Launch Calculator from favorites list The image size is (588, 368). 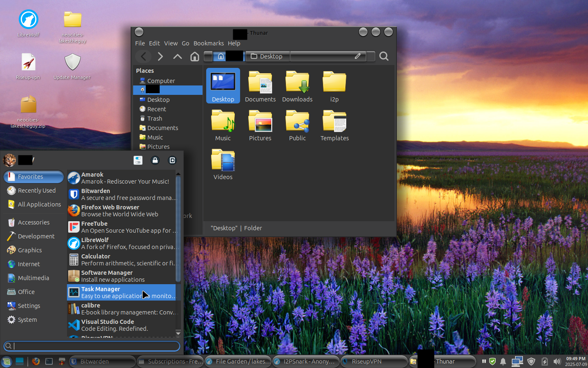pyautogui.click(x=121, y=260)
